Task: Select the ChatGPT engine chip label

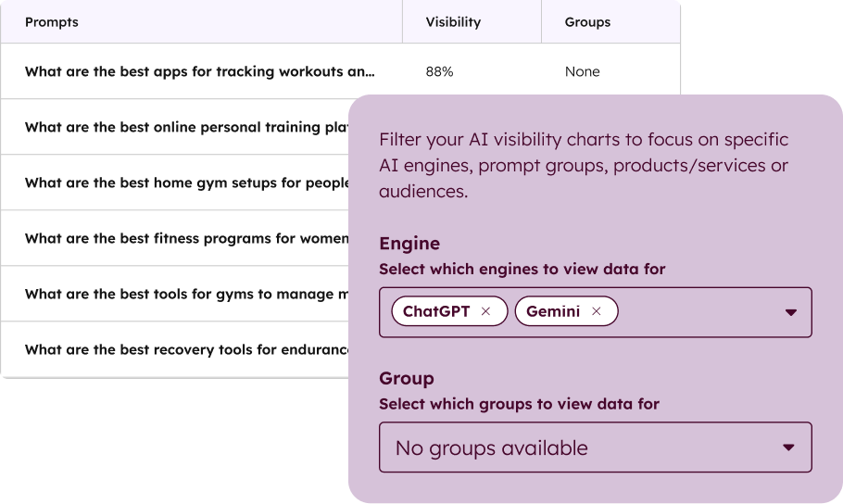Action: [x=436, y=312]
